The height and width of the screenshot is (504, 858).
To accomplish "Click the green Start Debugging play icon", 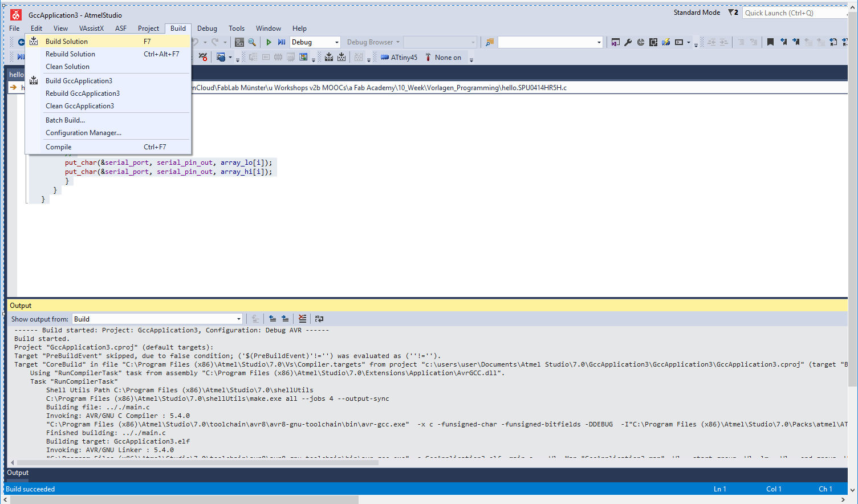I will 269,42.
